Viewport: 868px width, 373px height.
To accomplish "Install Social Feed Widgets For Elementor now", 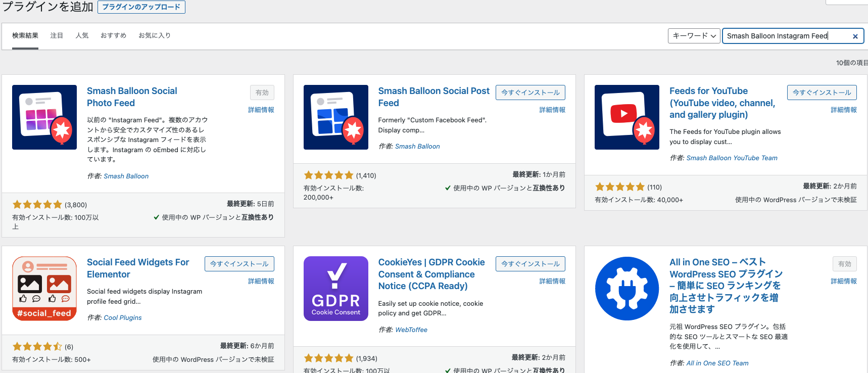I will tap(239, 264).
